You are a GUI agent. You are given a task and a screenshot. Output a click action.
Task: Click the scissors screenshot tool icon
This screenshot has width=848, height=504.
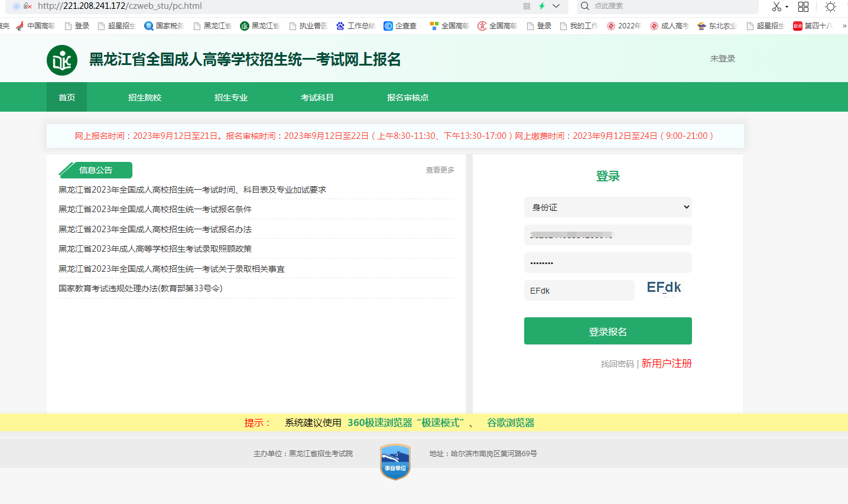776,6
